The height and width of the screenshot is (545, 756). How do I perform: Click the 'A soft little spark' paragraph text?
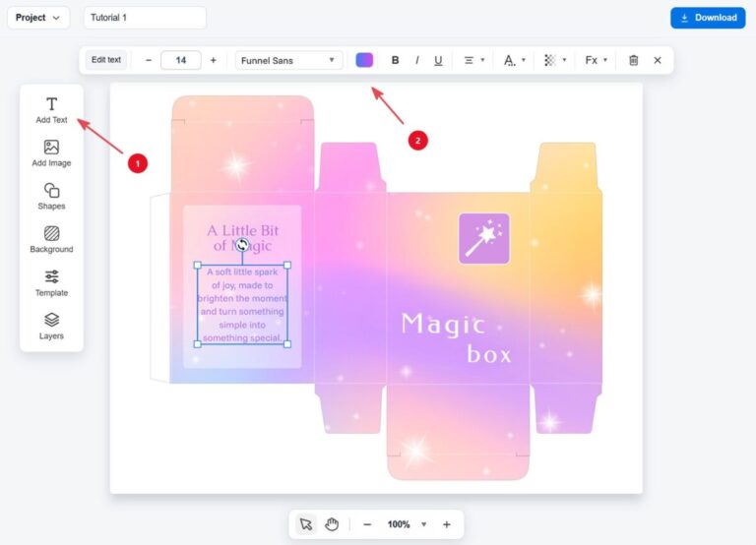[242, 305]
